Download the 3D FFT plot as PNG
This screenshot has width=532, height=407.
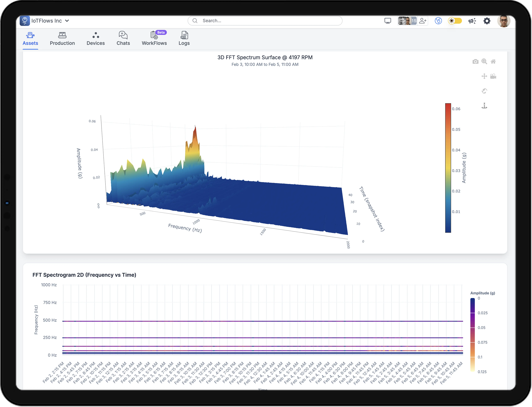(x=475, y=61)
